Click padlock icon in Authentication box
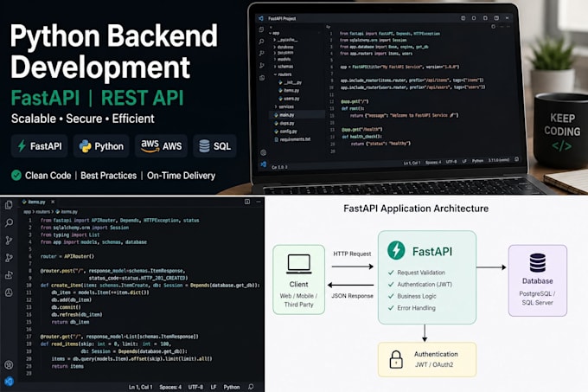588x392 pixels. pyautogui.click(x=396, y=359)
